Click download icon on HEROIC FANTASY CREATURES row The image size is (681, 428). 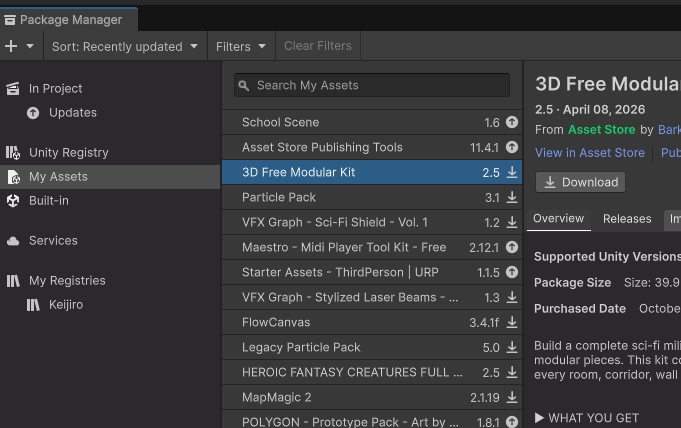(512, 372)
